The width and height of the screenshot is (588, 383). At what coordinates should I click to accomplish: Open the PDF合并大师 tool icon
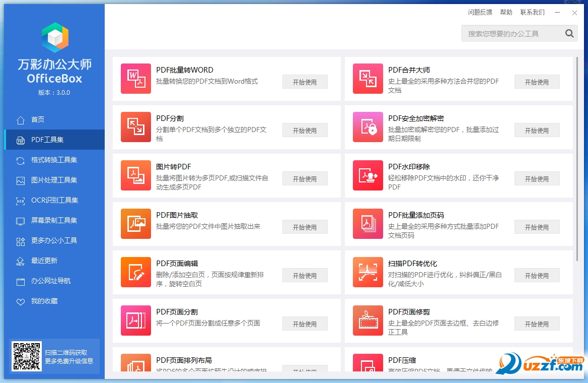click(x=367, y=79)
